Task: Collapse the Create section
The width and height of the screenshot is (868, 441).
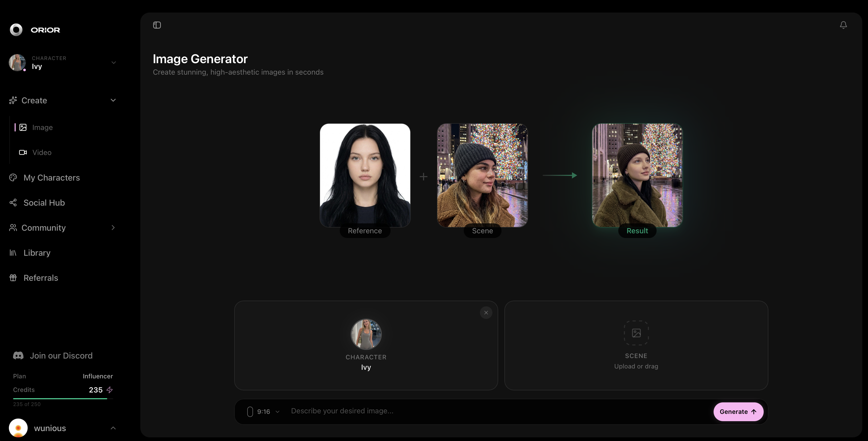Action: point(113,100)
